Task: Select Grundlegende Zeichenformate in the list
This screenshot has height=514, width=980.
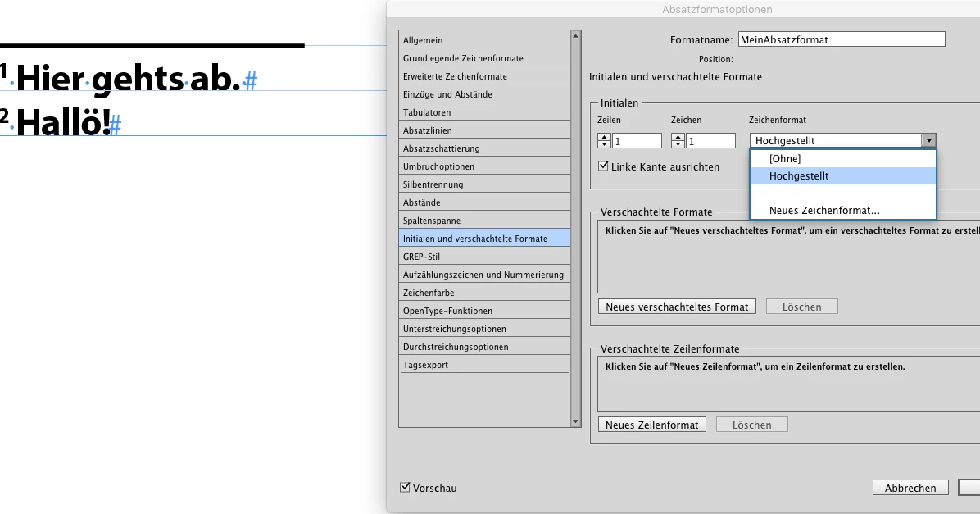Action: pos(484,58)
